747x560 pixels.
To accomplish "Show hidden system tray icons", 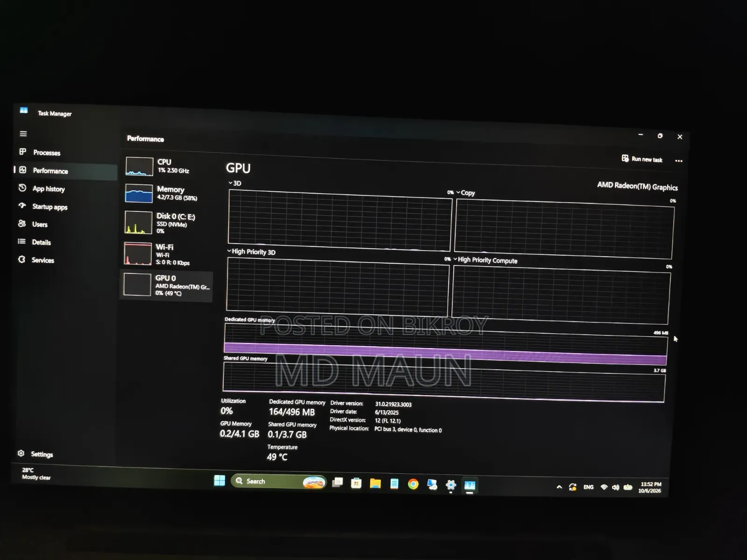I will 559,487.
